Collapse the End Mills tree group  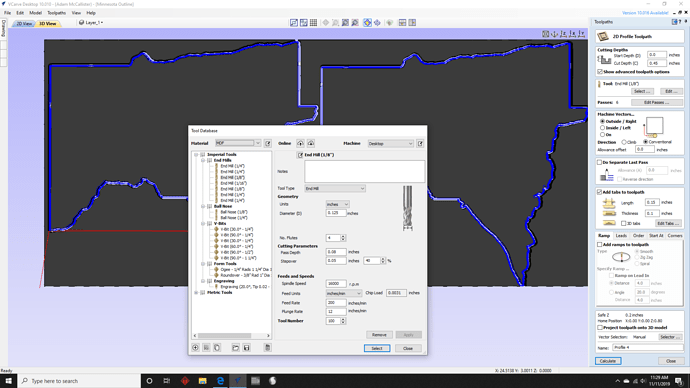[203, 161]
